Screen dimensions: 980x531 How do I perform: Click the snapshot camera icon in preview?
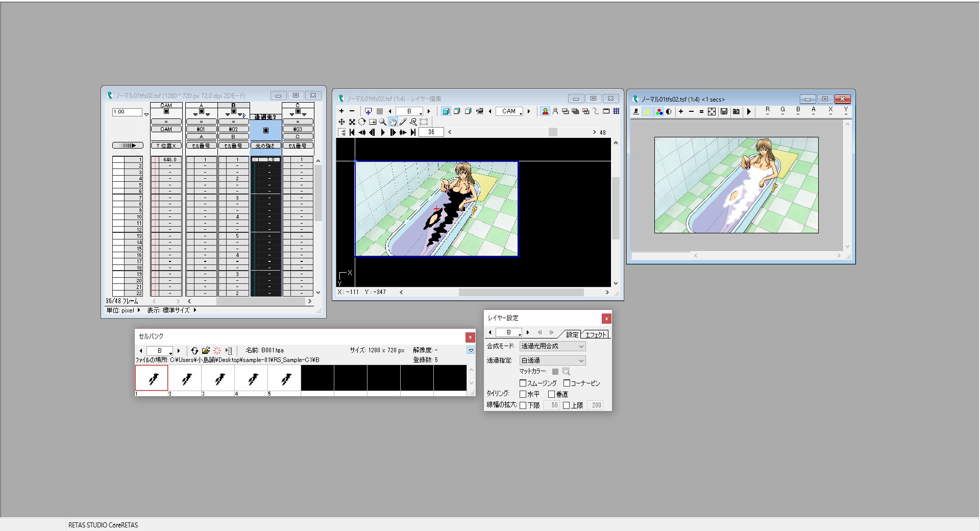(x=736, y=112)
